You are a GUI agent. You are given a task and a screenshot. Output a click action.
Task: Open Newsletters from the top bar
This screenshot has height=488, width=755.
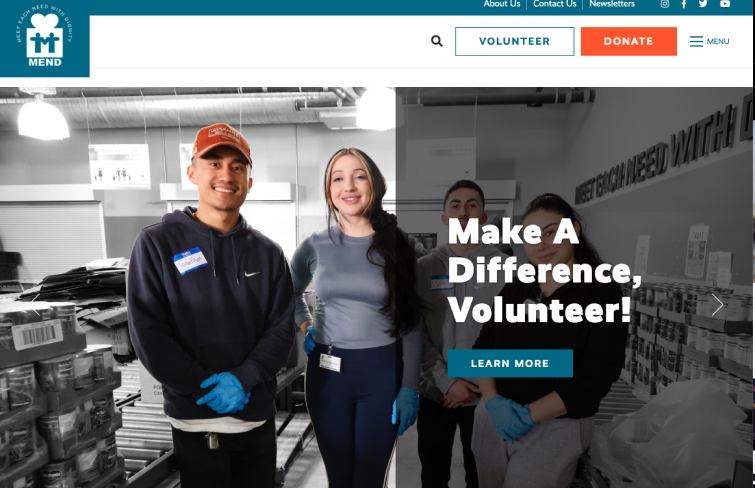pos(612,4)
